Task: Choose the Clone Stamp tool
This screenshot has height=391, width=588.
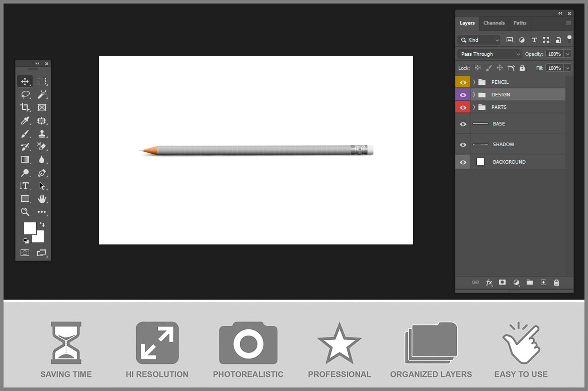Action: click(42, 134)
